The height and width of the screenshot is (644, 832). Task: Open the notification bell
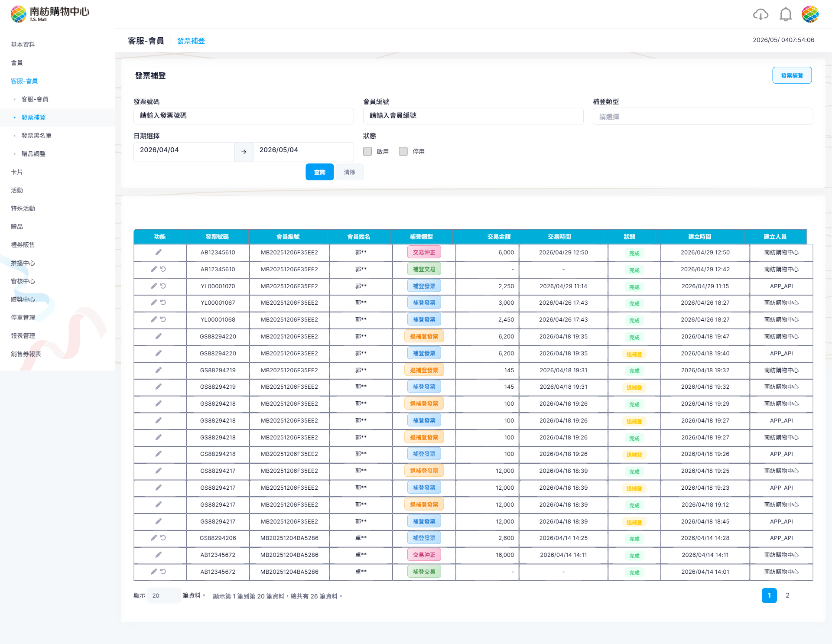785,14
